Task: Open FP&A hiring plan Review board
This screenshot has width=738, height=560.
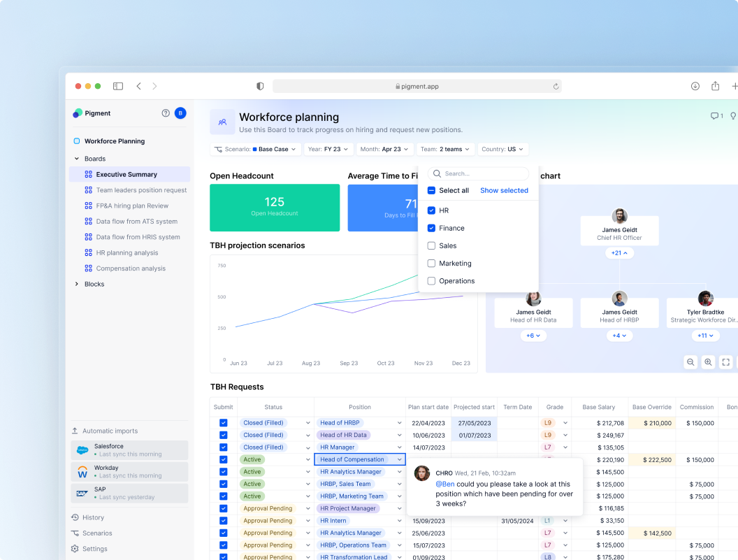Action: [x=126, y=206]
